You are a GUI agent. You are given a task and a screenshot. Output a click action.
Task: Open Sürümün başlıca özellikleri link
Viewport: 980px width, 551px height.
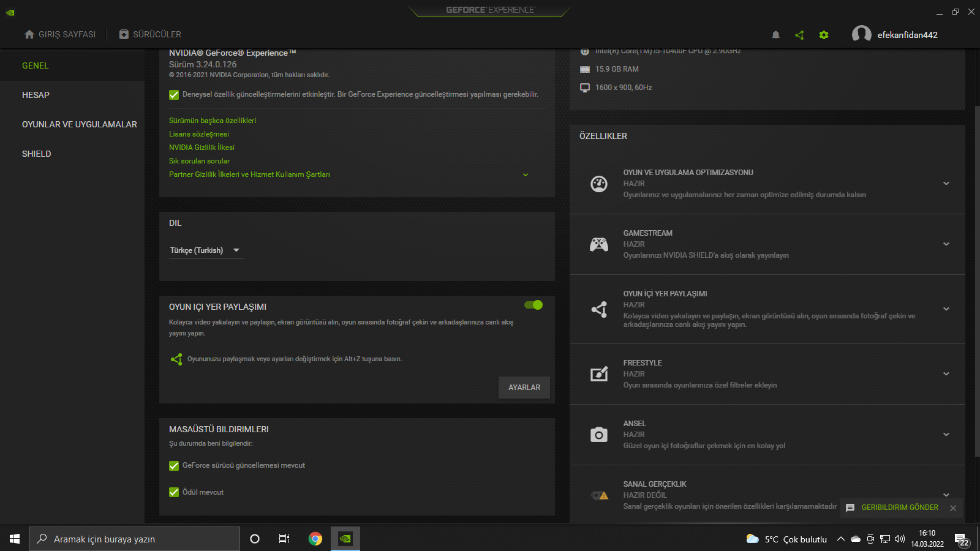(213, 121)
